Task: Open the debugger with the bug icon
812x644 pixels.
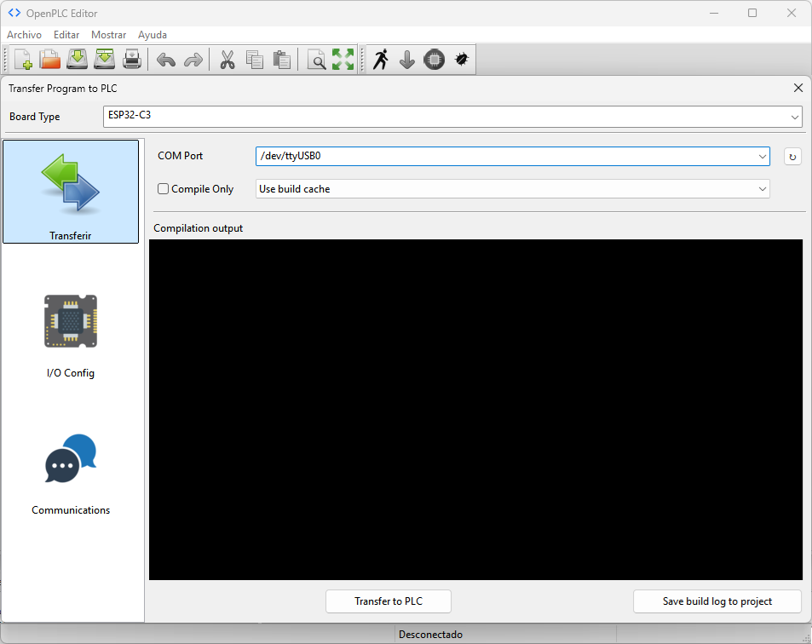Action: [462, 60]
